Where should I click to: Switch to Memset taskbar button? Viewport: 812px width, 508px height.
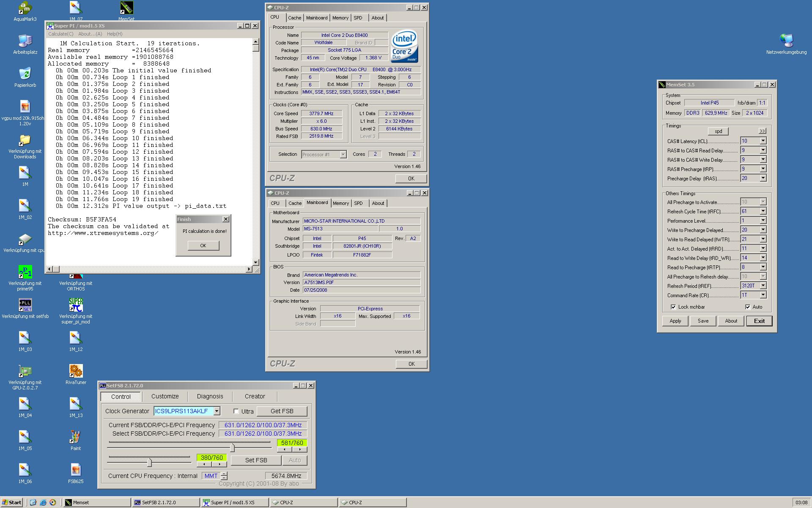pyautogui.click(x=97, y=502)
